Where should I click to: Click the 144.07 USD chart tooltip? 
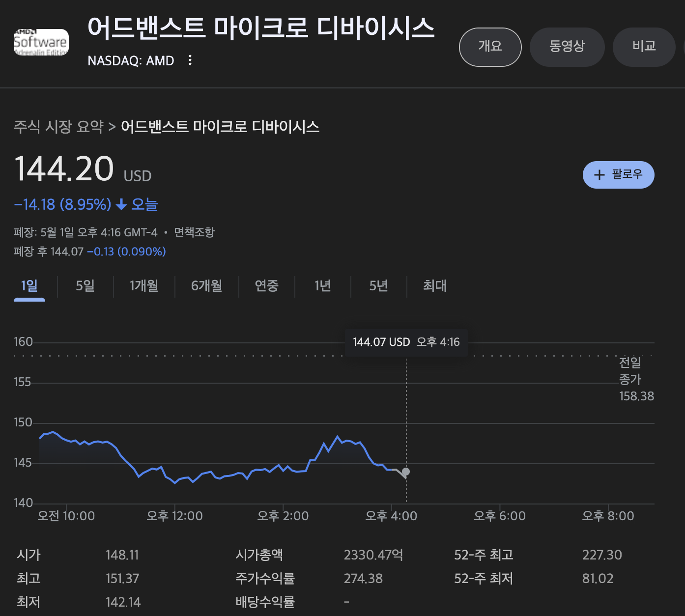[x=406, y=342]
